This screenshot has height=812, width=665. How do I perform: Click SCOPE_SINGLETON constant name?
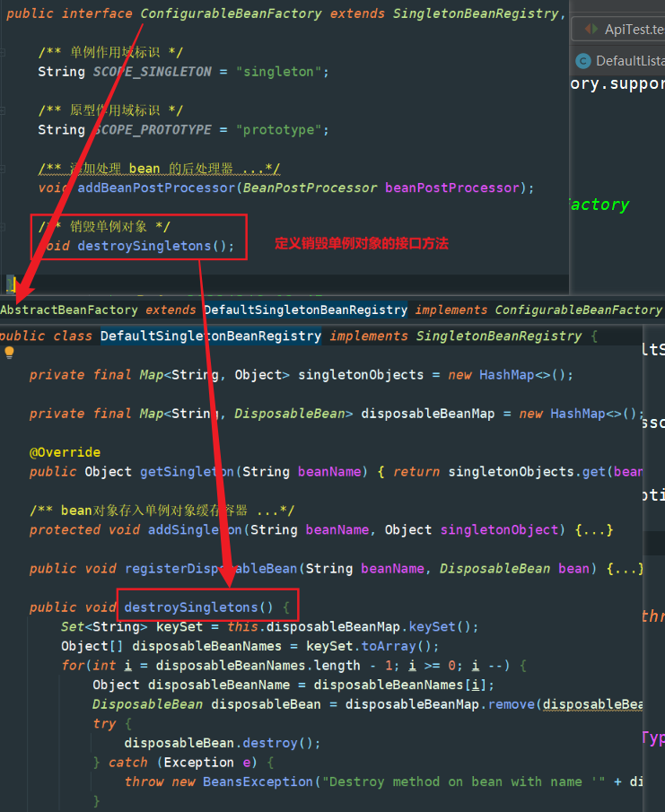[x=153, y=72]
